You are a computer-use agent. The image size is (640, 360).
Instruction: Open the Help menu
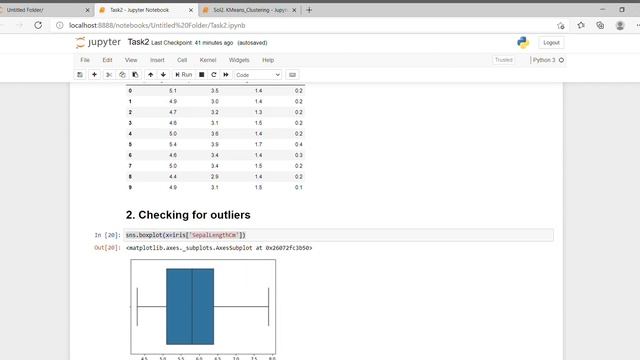click(268, 60)
